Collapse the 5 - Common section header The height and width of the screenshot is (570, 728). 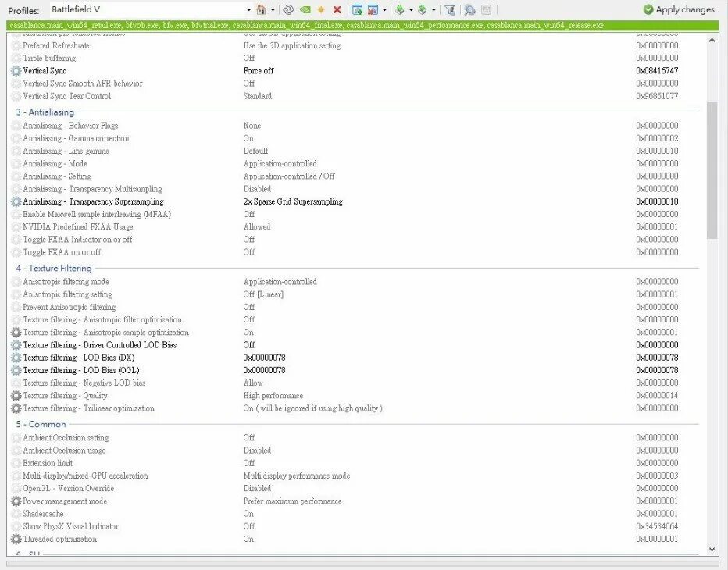(x=41, y=424)
